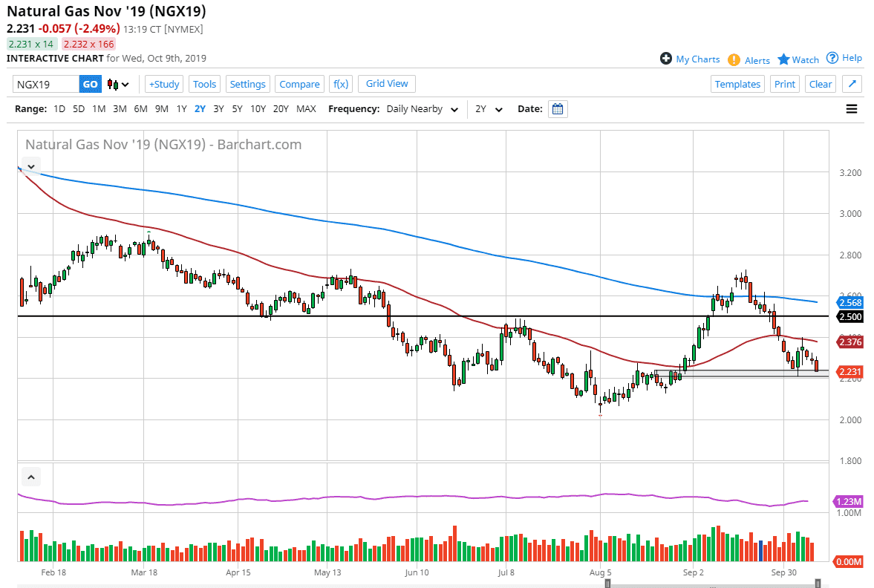Viewport: 874px width, 588px height.
Task: Select the 1D range
Action: 59,108
